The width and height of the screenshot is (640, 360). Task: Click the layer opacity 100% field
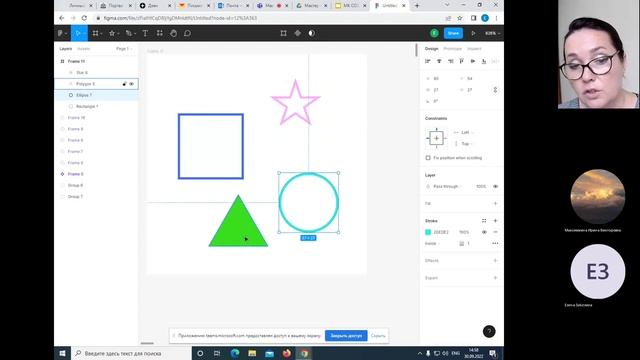[481, 186]
